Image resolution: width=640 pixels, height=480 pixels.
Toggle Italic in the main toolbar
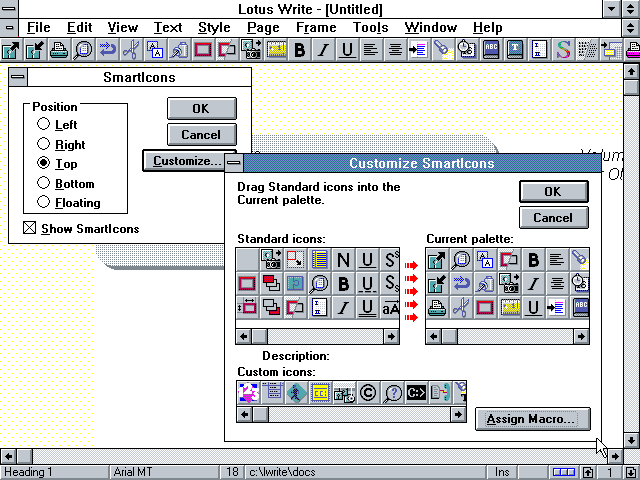click(x=323, y=50)
